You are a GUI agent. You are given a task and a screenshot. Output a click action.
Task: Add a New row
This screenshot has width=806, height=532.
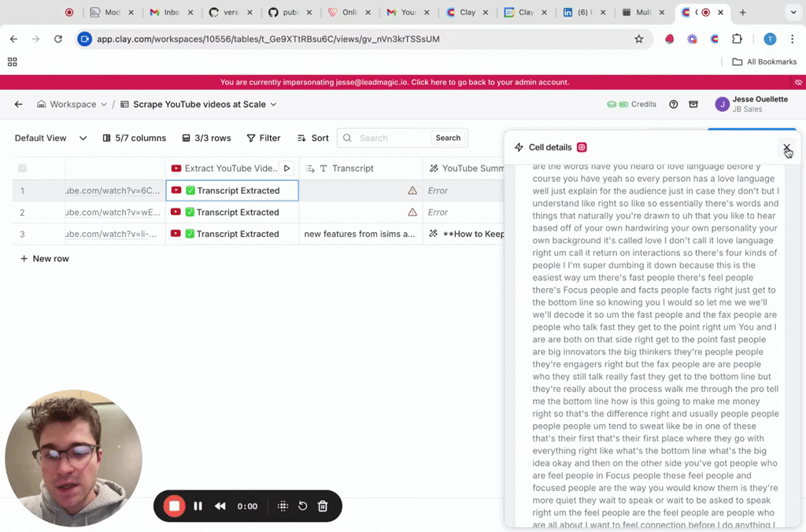click(45, 259)
